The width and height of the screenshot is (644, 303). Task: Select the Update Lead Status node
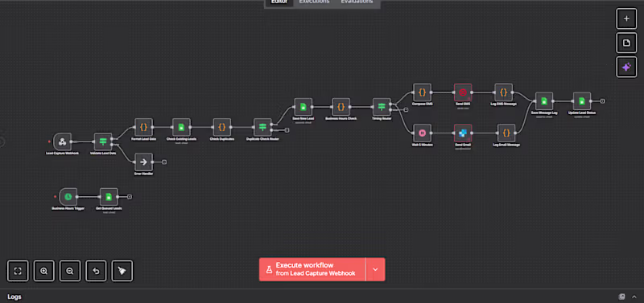coord(581,100)
